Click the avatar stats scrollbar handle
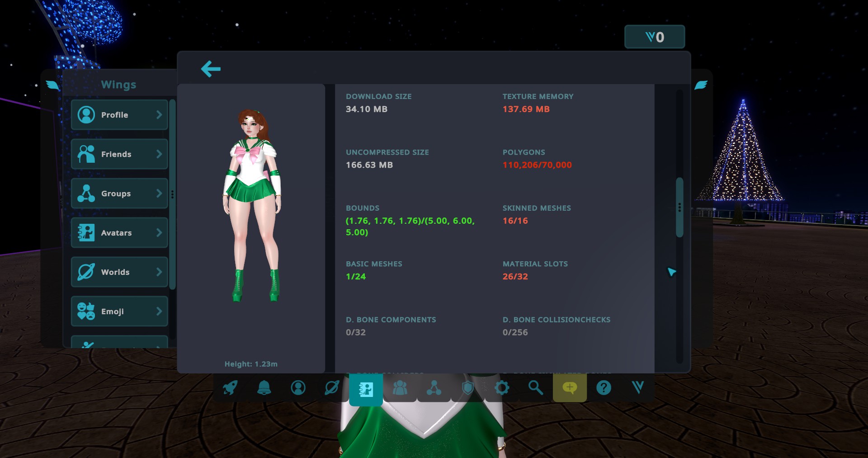The image size is (868, 458). tap(679, 208)
